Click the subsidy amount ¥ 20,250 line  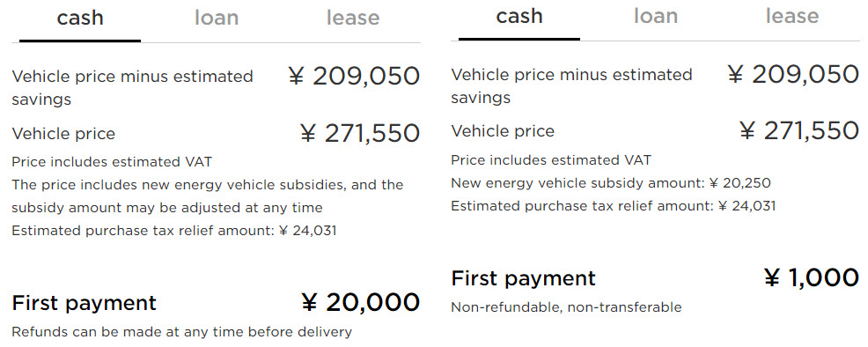point(611,183)
